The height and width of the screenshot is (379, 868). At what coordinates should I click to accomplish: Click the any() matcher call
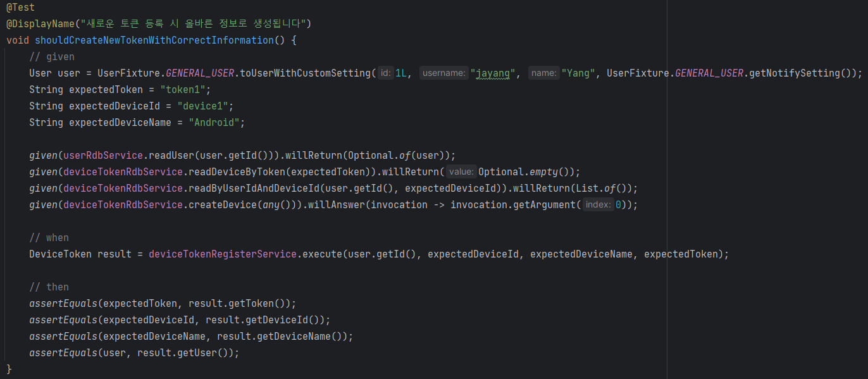pos(277,205)
